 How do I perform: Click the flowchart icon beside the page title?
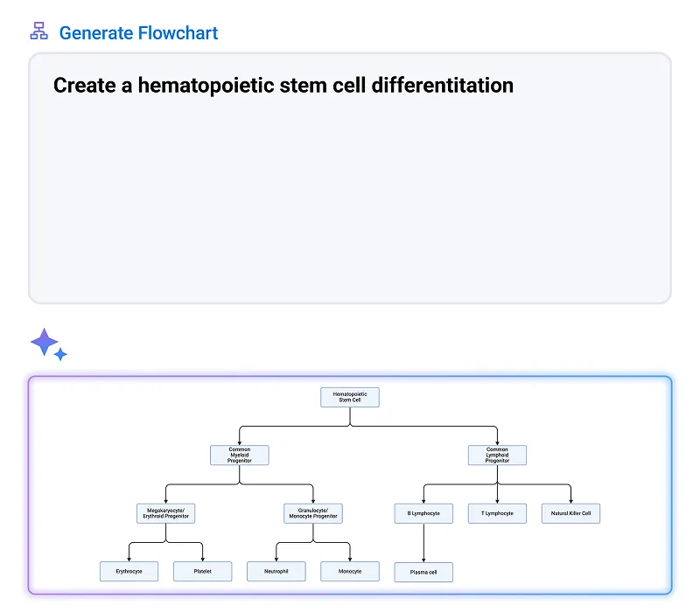click(38, 30)
